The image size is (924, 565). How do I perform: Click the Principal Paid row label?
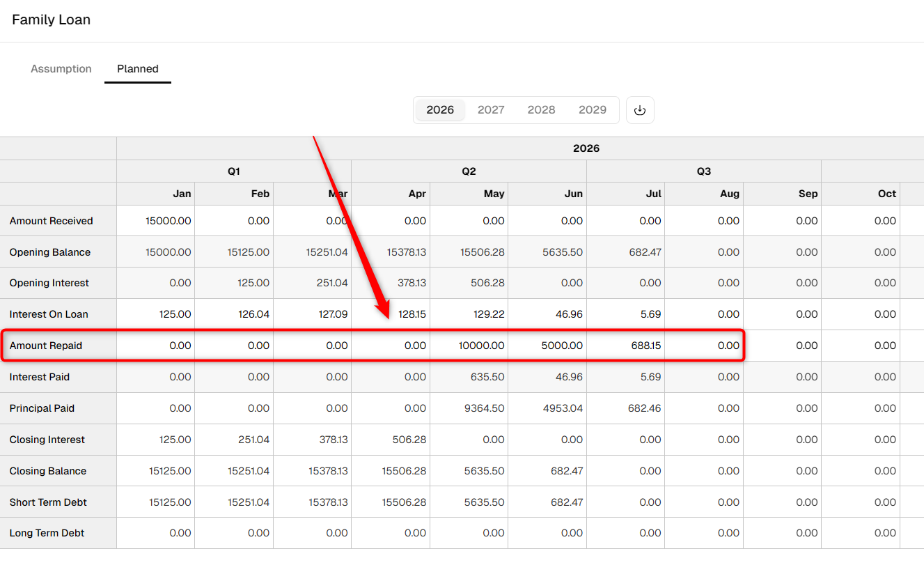click(42, 408)
